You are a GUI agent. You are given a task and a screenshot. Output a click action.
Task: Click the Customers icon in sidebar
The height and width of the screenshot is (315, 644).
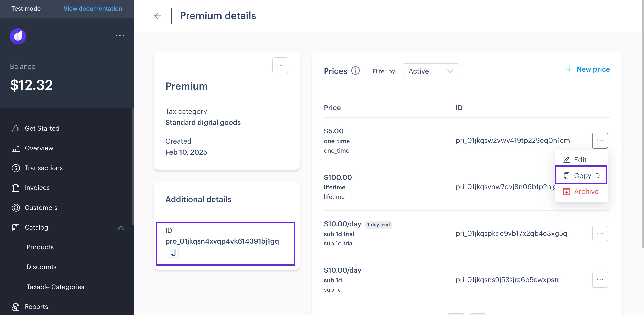coord(16,208)
